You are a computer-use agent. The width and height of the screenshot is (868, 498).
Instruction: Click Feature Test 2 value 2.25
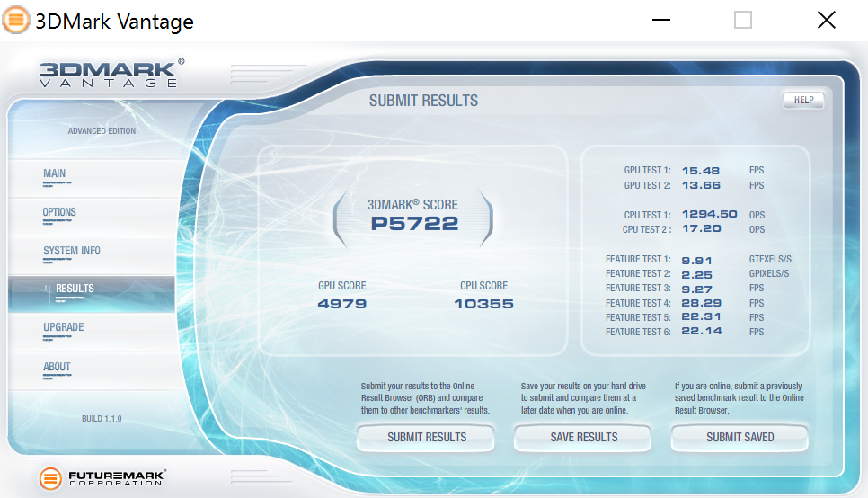pos(697,275)
